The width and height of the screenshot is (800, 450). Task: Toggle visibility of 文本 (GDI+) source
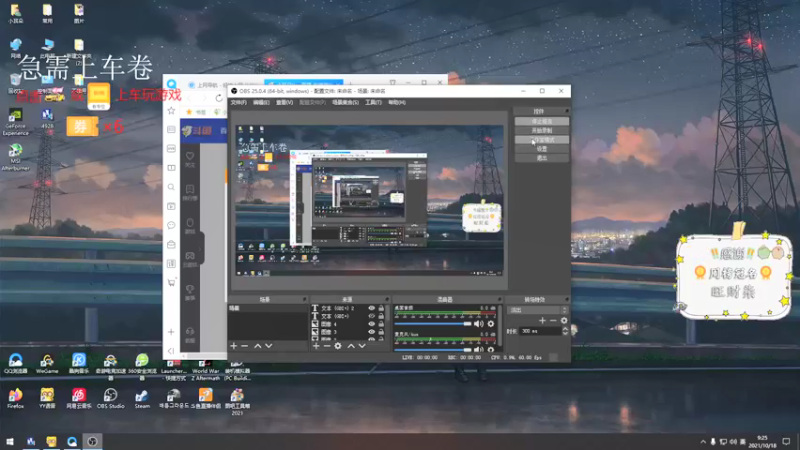point(371,316)
